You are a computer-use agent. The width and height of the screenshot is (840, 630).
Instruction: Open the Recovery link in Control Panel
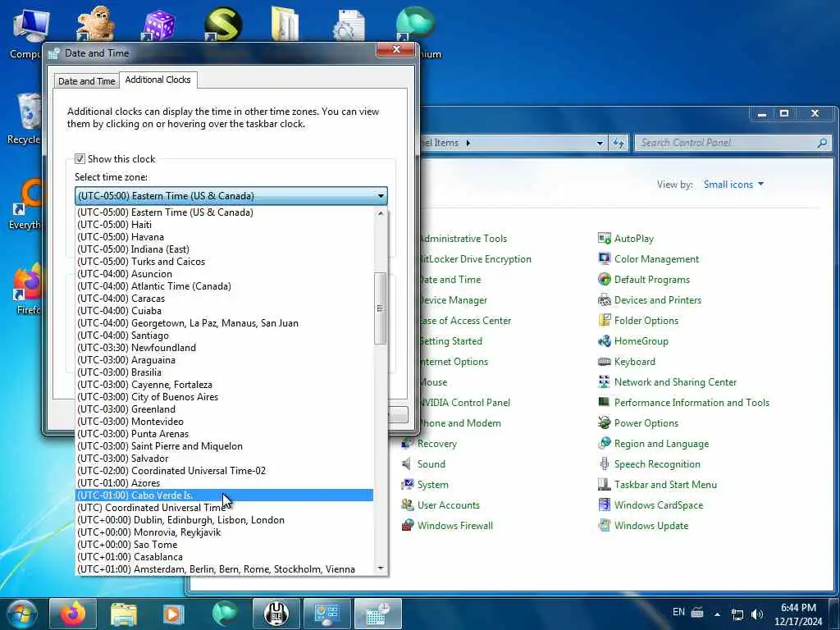(x=436, y=444)
